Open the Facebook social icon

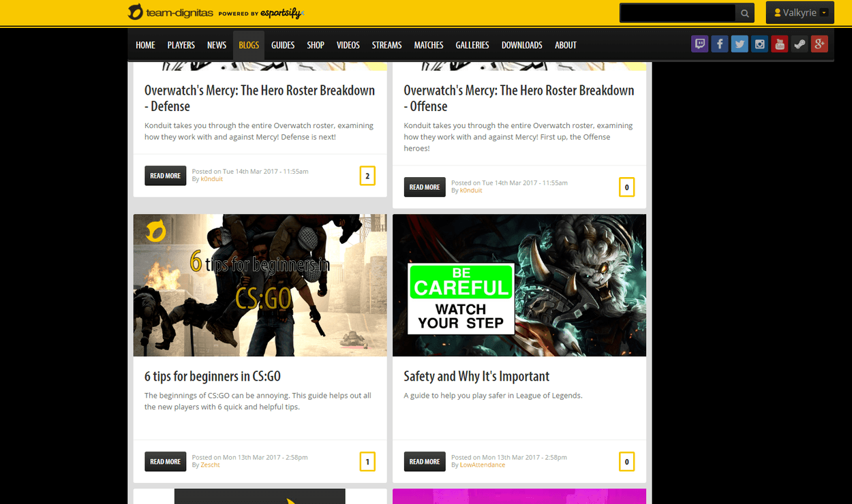point(720,44)
